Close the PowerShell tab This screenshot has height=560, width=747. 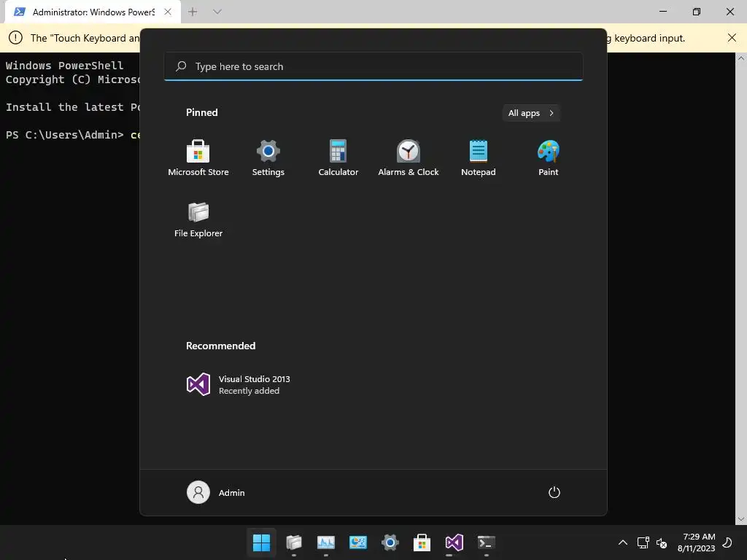168,12
